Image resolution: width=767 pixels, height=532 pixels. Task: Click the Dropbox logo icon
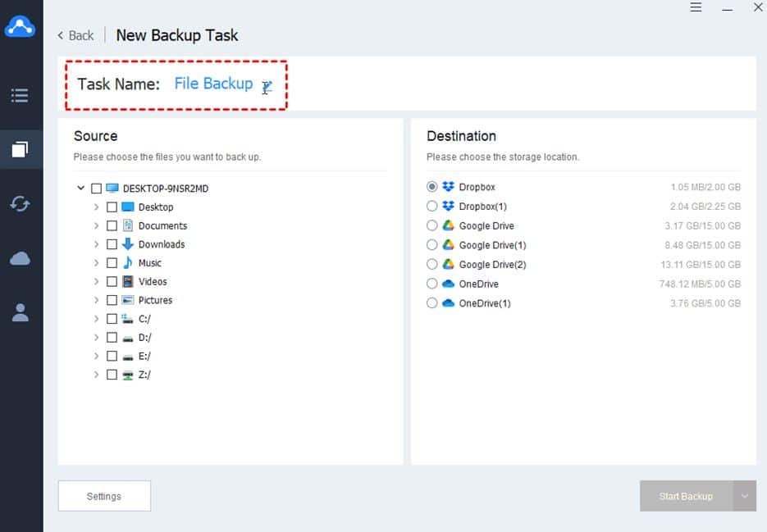pos(448,187)
